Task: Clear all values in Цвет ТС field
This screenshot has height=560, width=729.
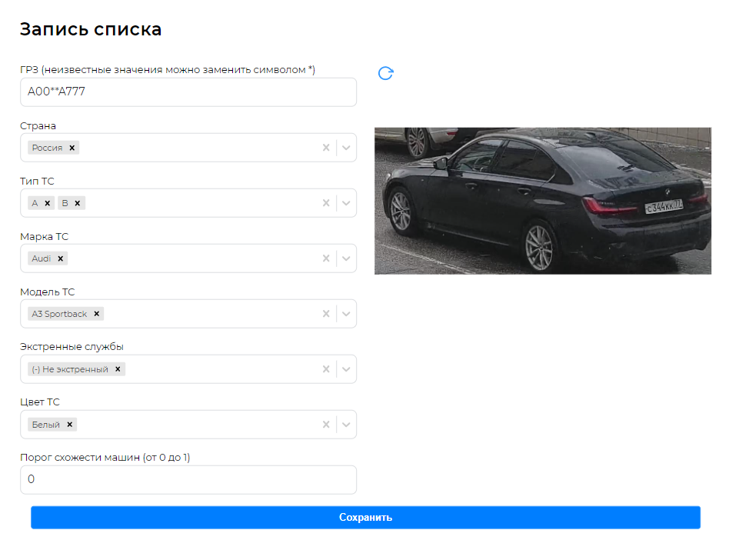Action: point(326,425)
